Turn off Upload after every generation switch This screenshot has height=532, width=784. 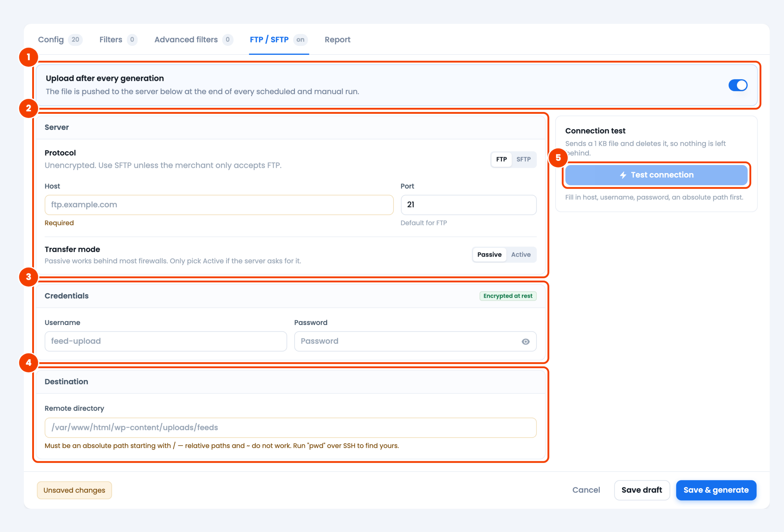[x=737, y=85]
